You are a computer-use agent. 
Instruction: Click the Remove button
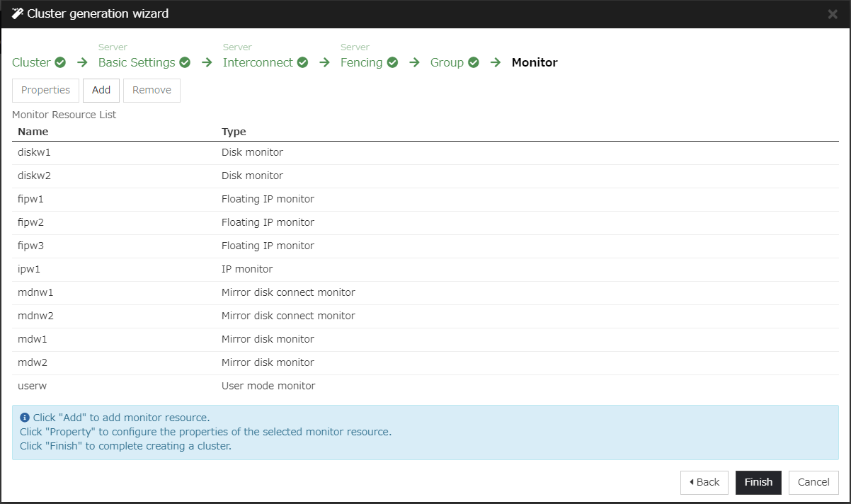tap(152, 90)
